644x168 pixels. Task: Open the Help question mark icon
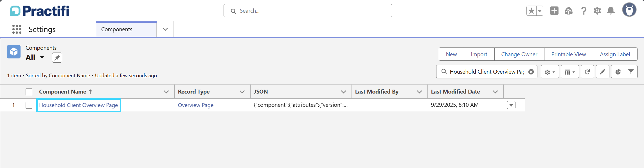584,11
